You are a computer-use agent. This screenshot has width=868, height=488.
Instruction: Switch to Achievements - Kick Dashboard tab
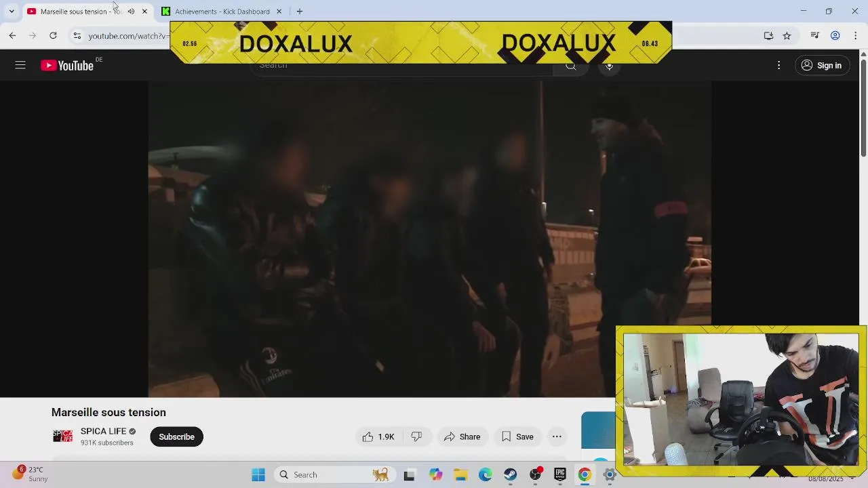tap(222, 12)
